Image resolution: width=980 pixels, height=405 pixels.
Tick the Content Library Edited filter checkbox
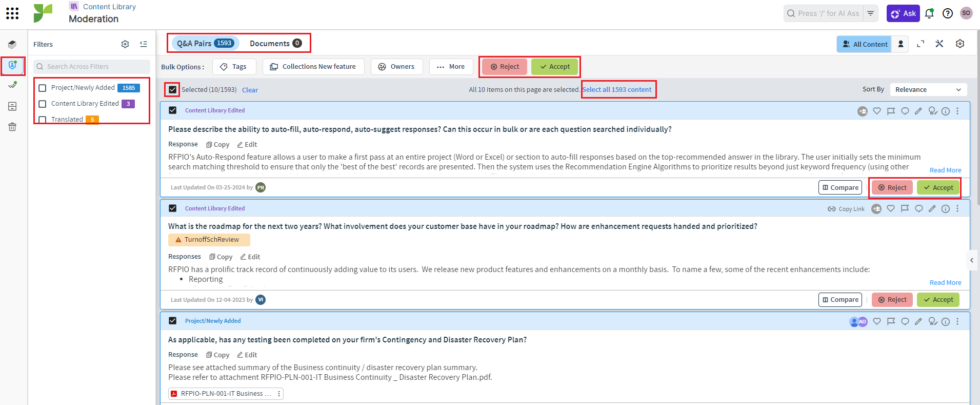click(43, 104)
